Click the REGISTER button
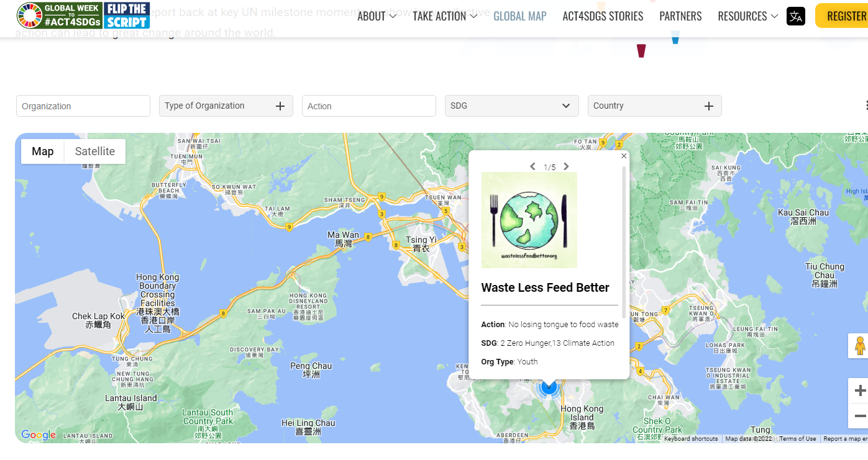The height and width of the screenshot is (460, 868). click(x=842, y=16)
